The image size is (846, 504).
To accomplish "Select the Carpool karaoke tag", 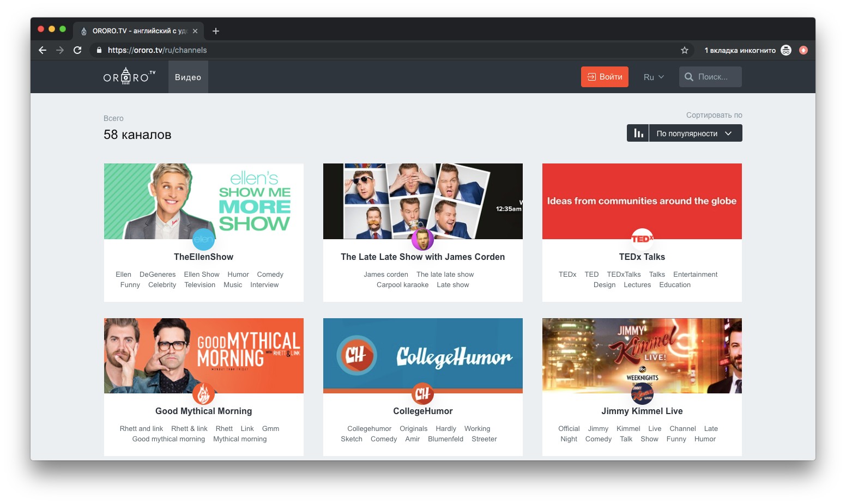I will point(402,285).
